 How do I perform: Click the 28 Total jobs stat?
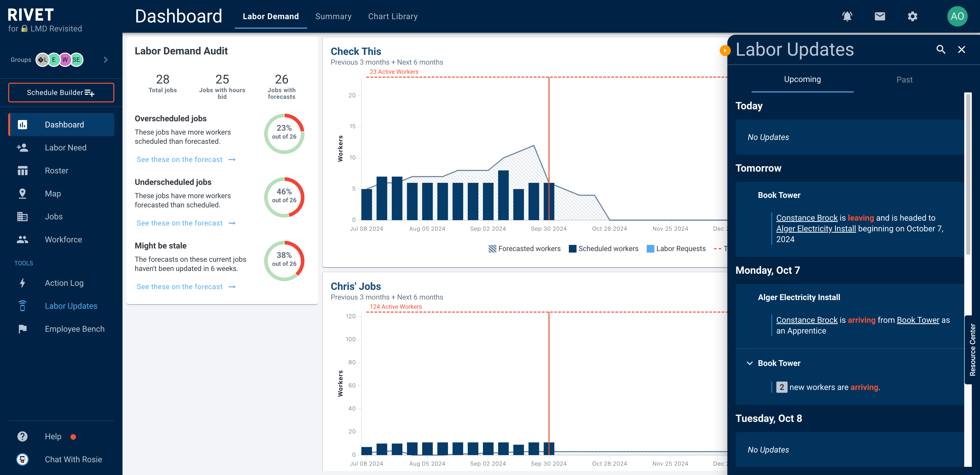[x=163, y=84]
